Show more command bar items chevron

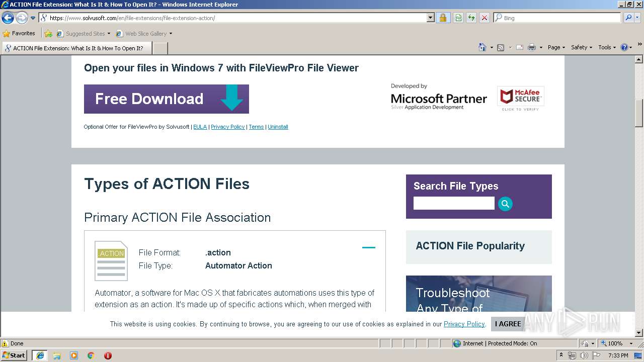640,44
